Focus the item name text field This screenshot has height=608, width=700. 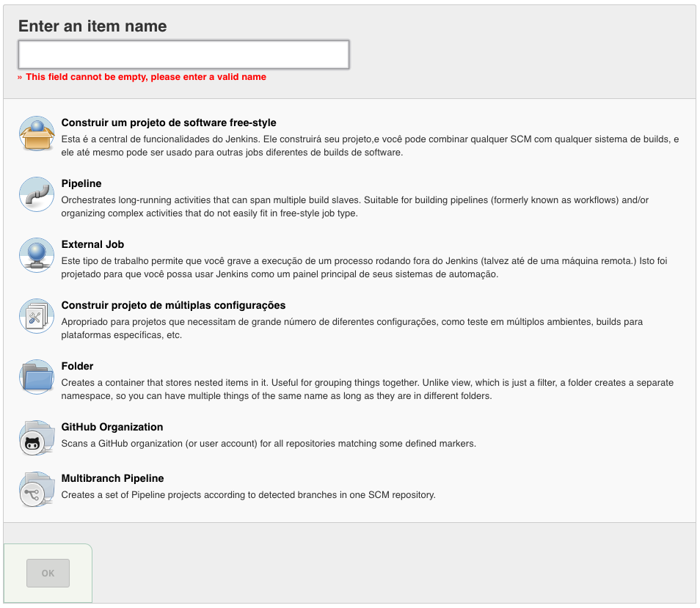(x=183, y=54)
